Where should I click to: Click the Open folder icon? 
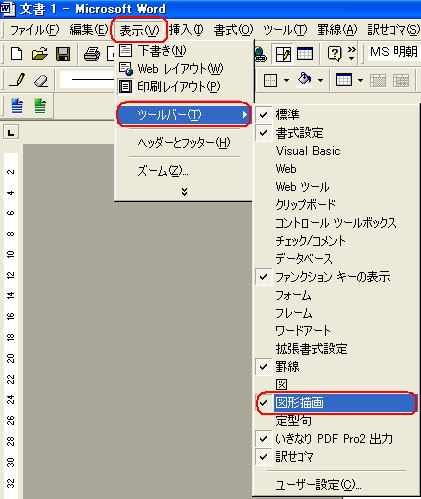[40, 54]
